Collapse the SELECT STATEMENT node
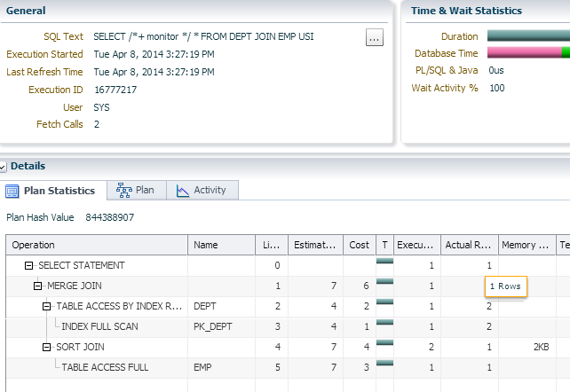 click(28, 265)
